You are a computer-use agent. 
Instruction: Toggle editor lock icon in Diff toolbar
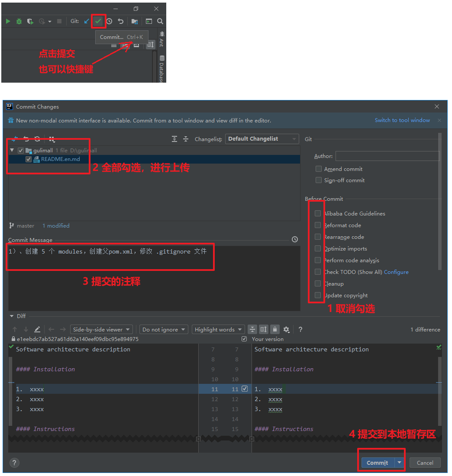click(274, 329)
